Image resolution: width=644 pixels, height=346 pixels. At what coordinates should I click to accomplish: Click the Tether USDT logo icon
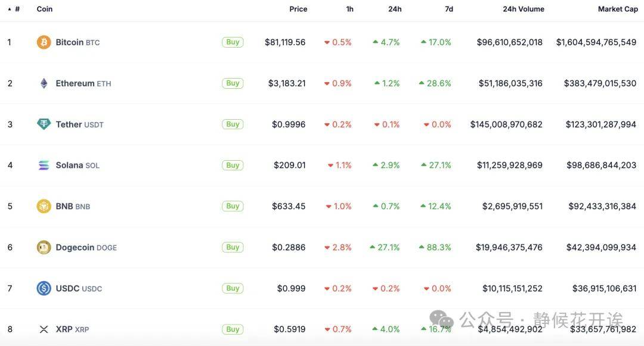(44, 124)
